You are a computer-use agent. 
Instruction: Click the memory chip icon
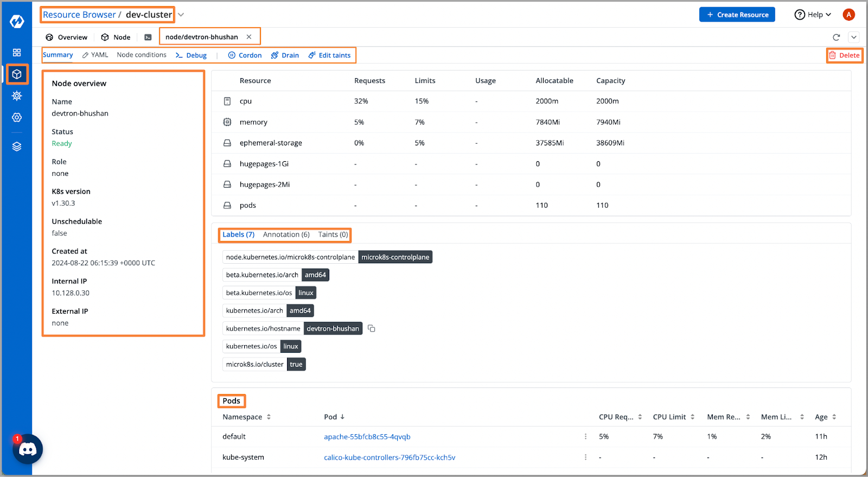[227, 122]
